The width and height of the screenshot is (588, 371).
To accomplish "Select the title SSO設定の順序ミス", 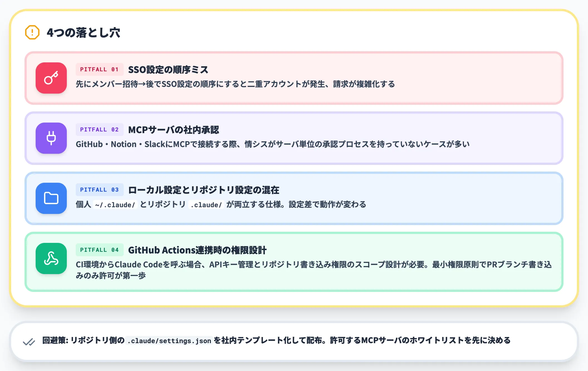I will pyautogui.click(x=168, y=70).
